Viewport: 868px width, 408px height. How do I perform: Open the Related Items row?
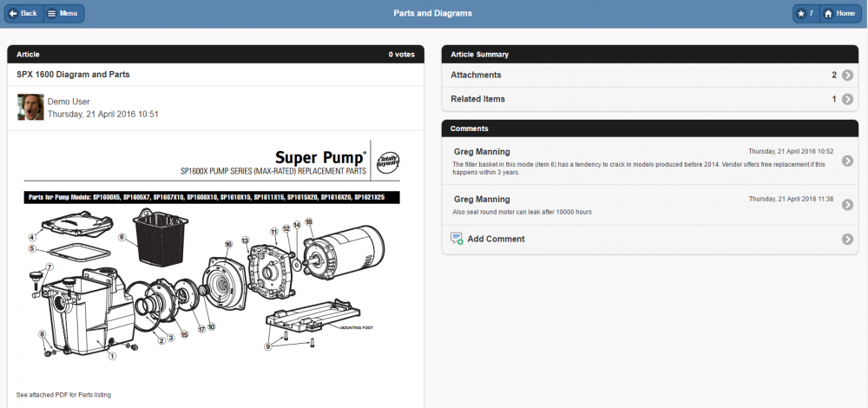coord(650,99)
